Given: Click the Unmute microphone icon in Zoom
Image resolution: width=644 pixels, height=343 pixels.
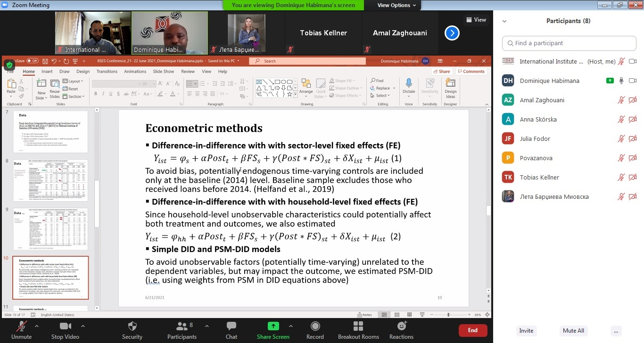Looking at the screenshot, I should tap(21, 327).
